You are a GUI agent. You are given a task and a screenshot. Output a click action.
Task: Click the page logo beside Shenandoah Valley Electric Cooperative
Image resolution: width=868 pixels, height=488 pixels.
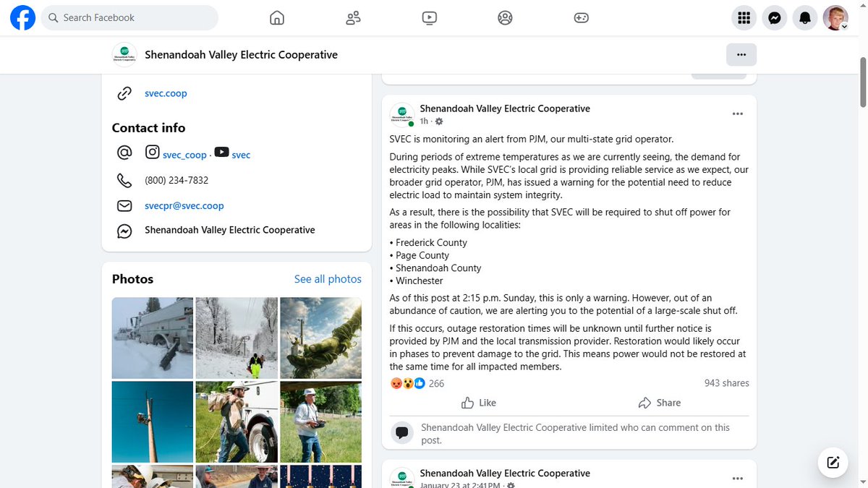[124, 55]
